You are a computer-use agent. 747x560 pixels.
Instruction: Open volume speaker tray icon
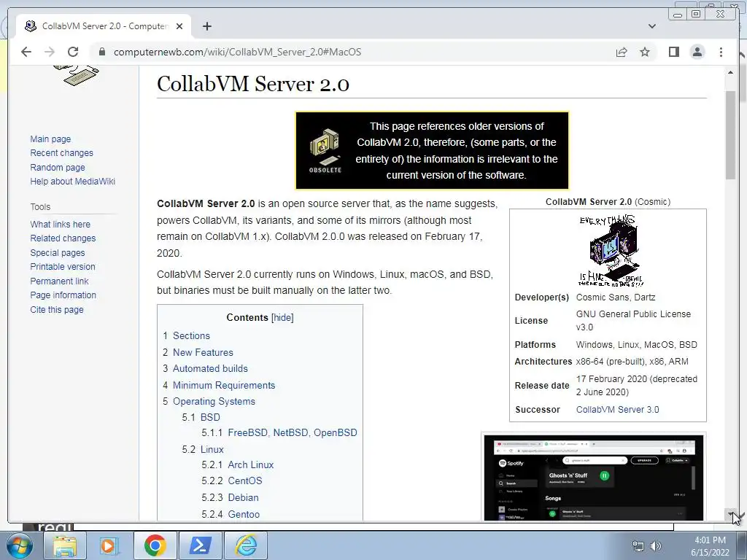pyautogui.click(x=656, y=546)
